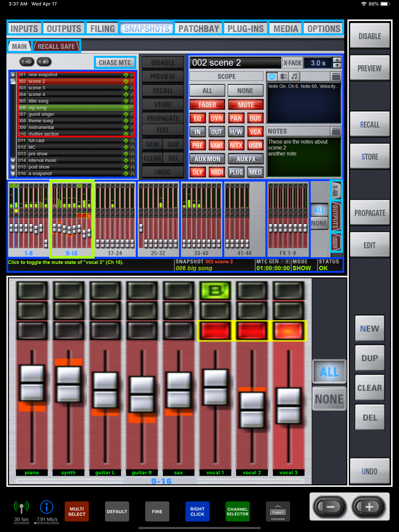The width and height of the screenshot is (399, 532).
Task: Click the scope NONE button under SCOPE
Action: 245,91
